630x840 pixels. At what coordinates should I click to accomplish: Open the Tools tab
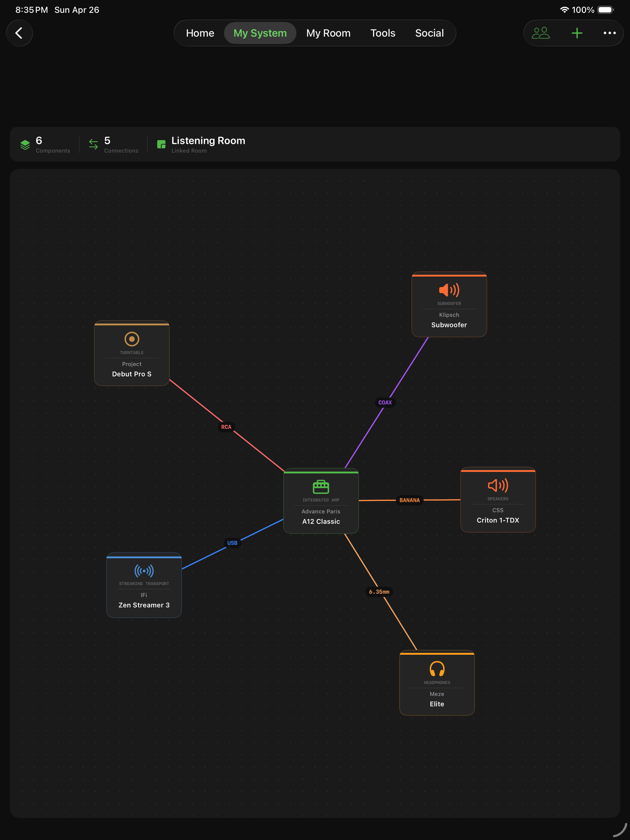pyautogui.click(x=383, y=33)
